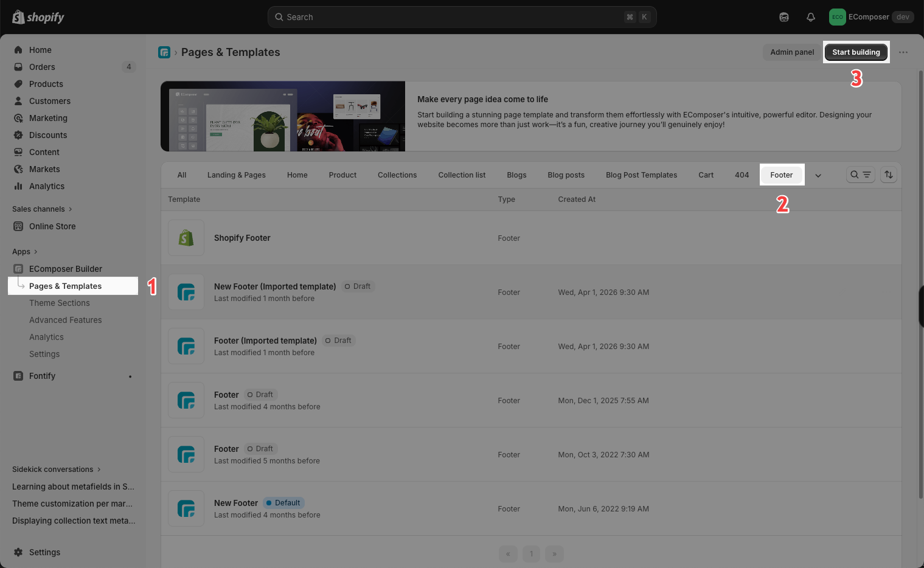Open Theme Sections in sidebar
924x568 pixels.
[60, 303]
